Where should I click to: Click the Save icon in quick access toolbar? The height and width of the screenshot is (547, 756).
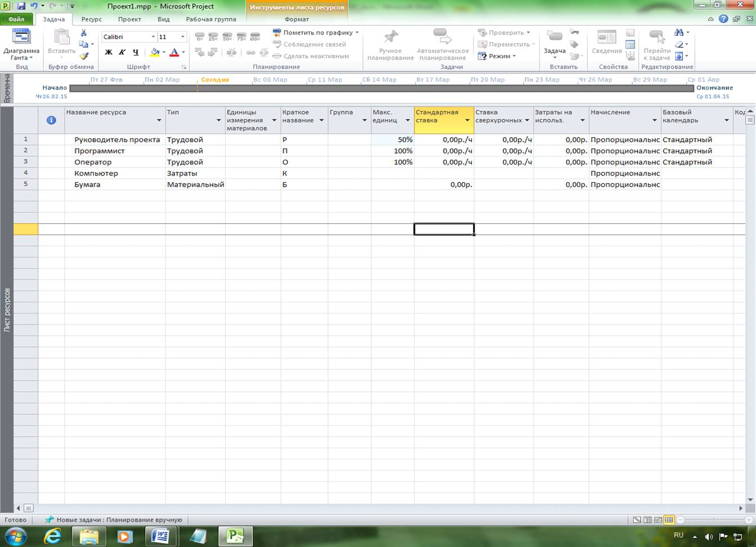tap(21, 6)
